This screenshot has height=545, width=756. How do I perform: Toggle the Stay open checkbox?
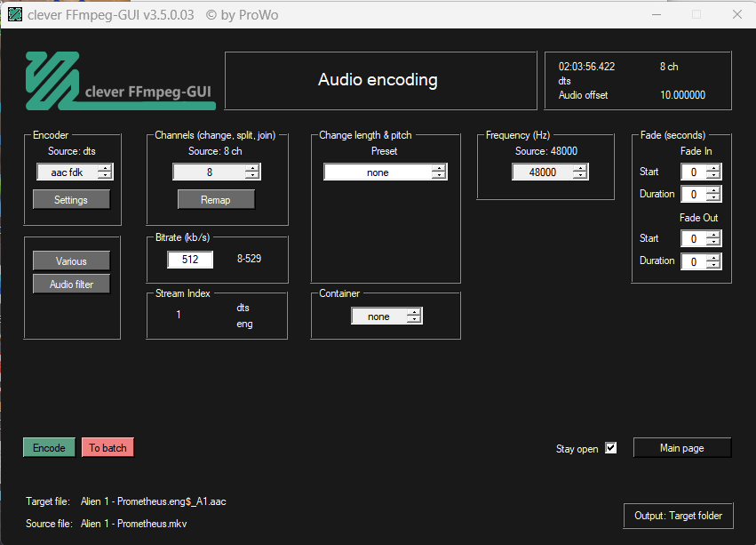click(x=611, y=448)
